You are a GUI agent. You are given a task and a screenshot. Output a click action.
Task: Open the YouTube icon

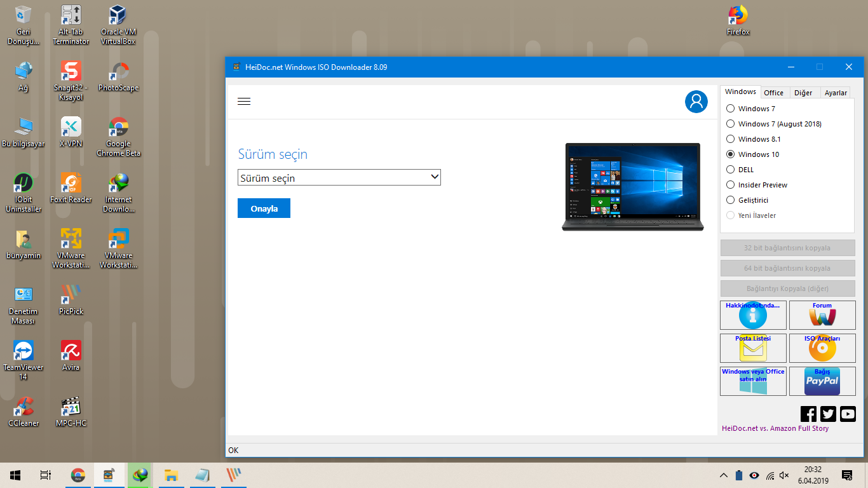(848, 414)
